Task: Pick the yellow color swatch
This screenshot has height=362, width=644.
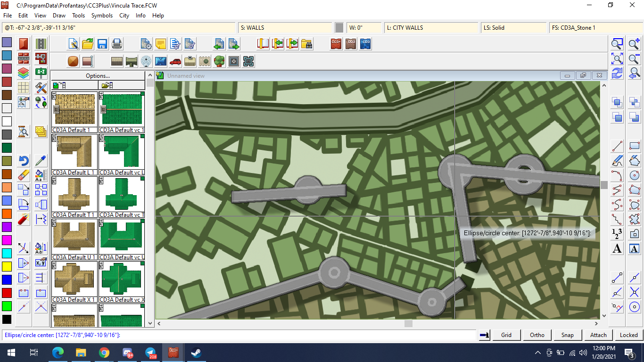Action: coord(7,266)
